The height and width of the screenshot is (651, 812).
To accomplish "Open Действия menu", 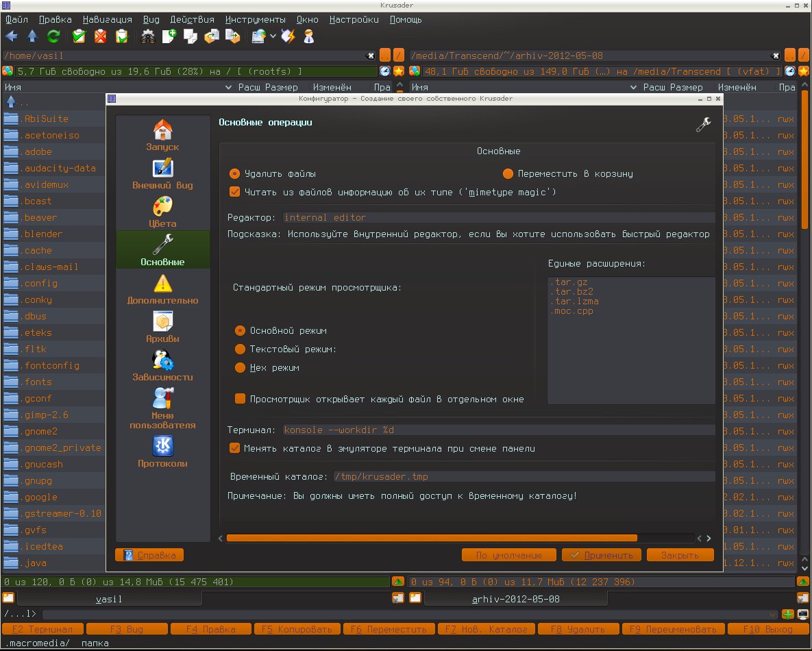I will (x=192, y=20).
